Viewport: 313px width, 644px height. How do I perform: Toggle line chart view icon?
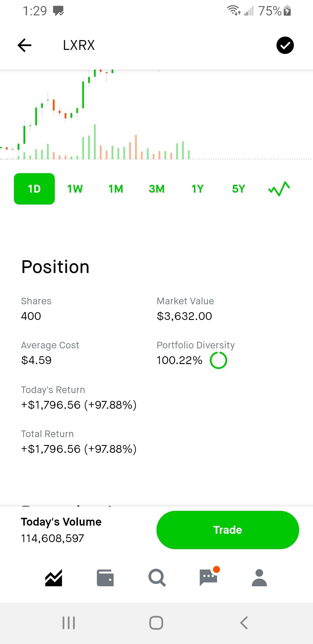coord(279,189)
